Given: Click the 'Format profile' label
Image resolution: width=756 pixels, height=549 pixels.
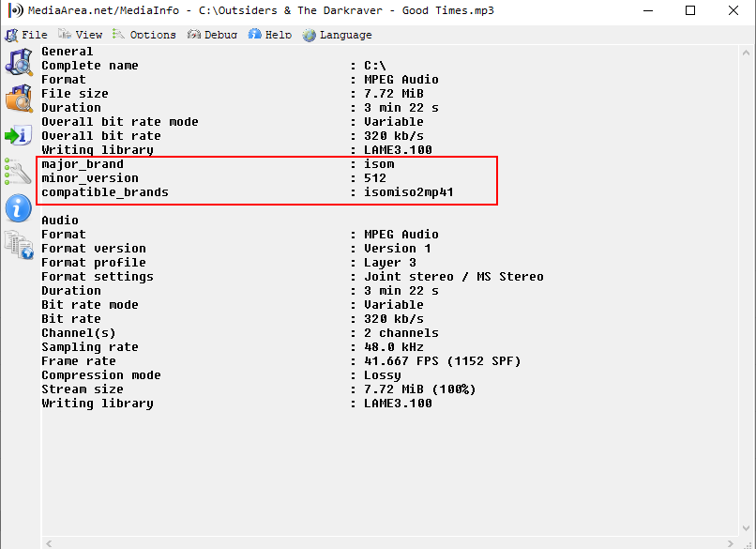Looking at the screenshot, I should coord(94,263).
